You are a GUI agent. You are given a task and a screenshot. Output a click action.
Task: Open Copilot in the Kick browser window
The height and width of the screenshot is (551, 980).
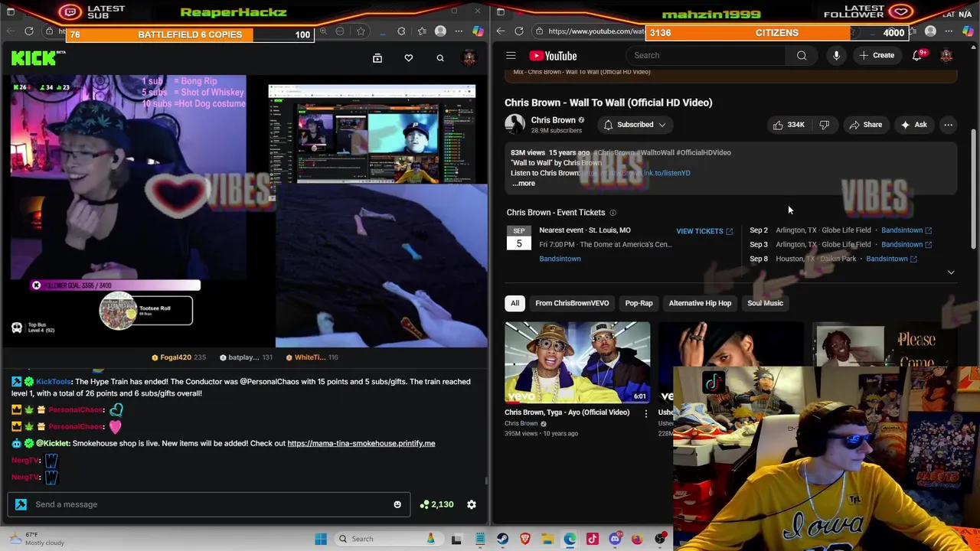(478, 31)
